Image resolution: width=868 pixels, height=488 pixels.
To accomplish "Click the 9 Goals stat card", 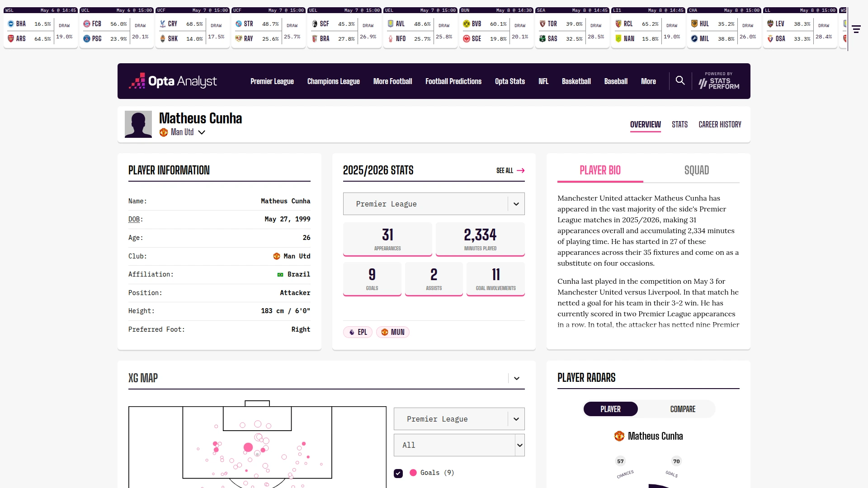I will coord(372,279).
